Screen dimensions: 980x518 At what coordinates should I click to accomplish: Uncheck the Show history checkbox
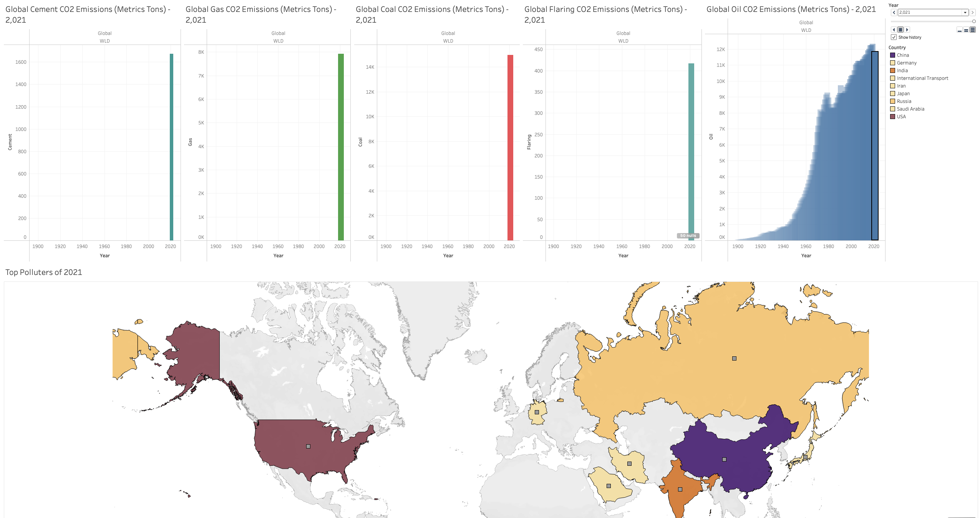coord(894,37)
